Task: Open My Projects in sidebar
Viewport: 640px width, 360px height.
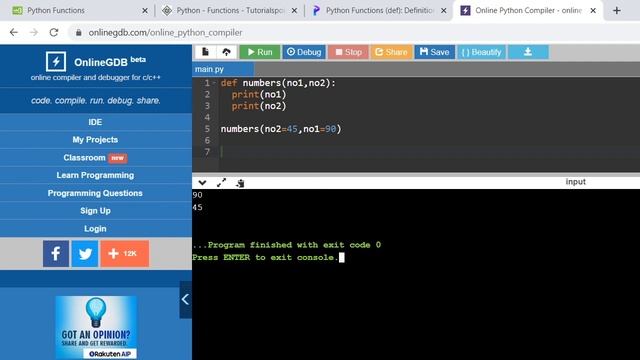Action: 95,140
